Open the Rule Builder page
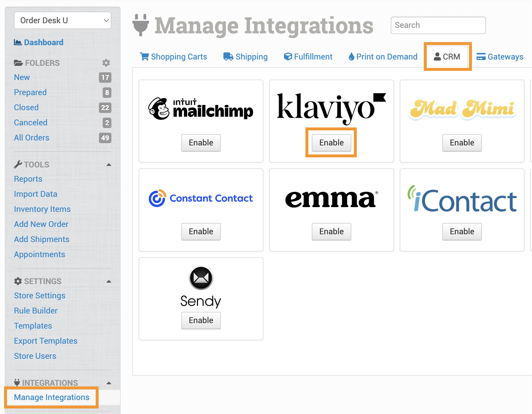The width and height of the screenshot is (532, 414). click(x=35, y=310)
